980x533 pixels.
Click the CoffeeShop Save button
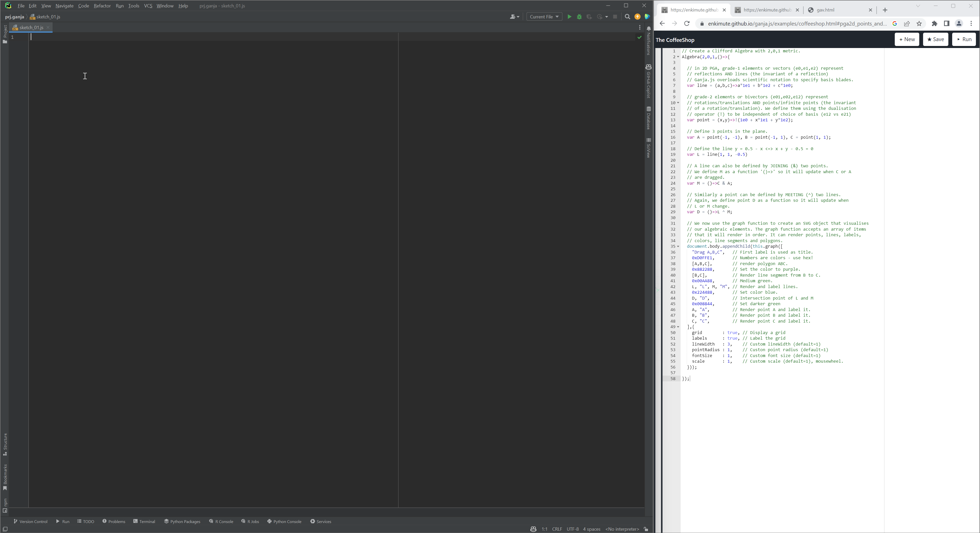coord(936,39)
